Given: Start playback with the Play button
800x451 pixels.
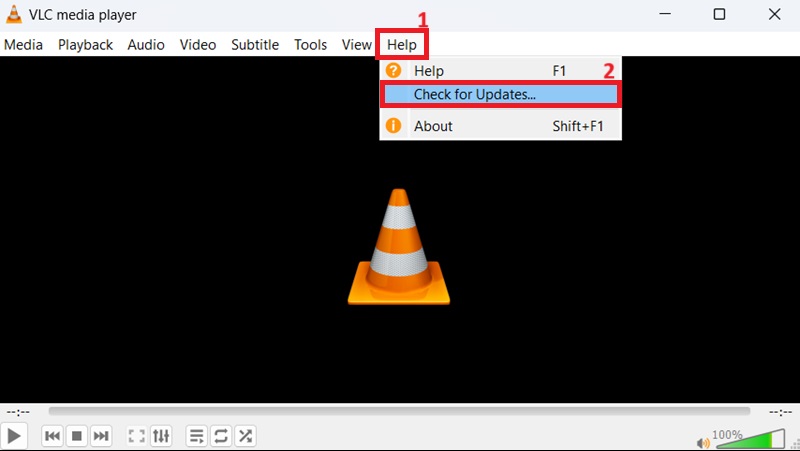Looking at the screenshot, I should click(x=13, y=436).
